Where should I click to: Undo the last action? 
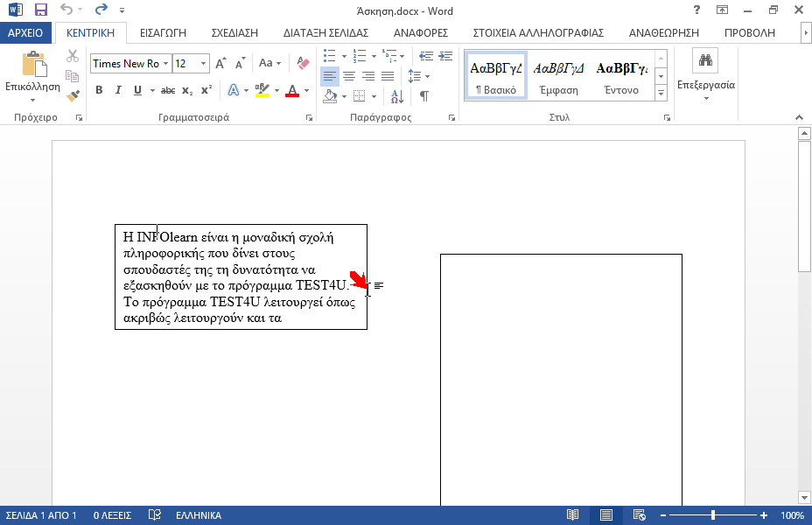66,10
